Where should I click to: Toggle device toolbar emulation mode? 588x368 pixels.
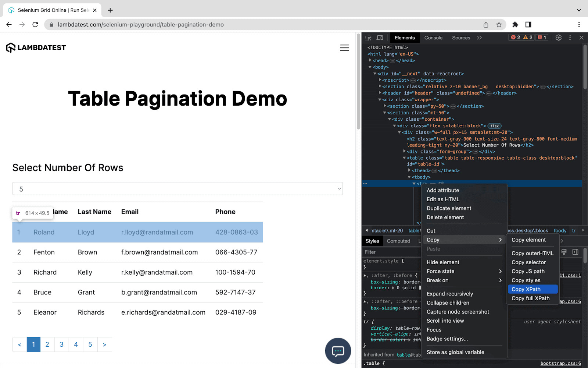380,37
